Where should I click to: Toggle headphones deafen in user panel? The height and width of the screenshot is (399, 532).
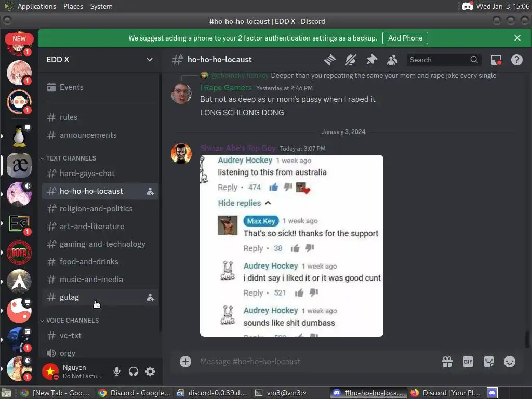134,371
